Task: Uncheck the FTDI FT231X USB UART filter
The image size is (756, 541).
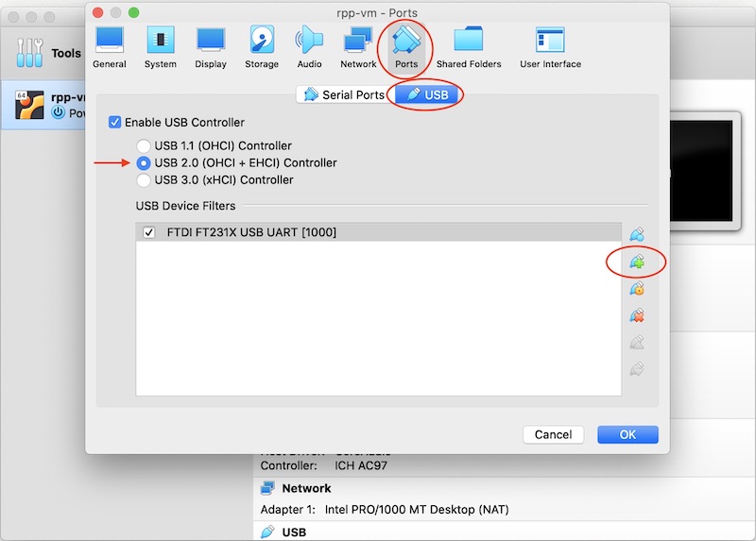Action: click(149, 232)
